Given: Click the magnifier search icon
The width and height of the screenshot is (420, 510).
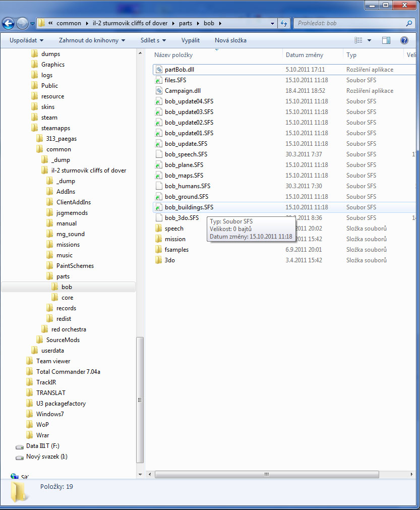Looking at the screenshot, I should pyautogui.click(x=409, y=23).
